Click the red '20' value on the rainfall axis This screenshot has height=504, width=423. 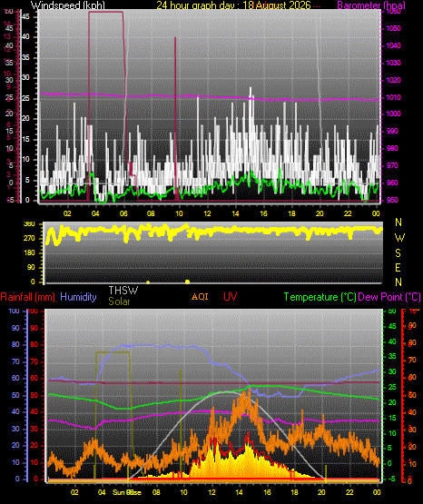pyautogui.click(x=34, y=446)
